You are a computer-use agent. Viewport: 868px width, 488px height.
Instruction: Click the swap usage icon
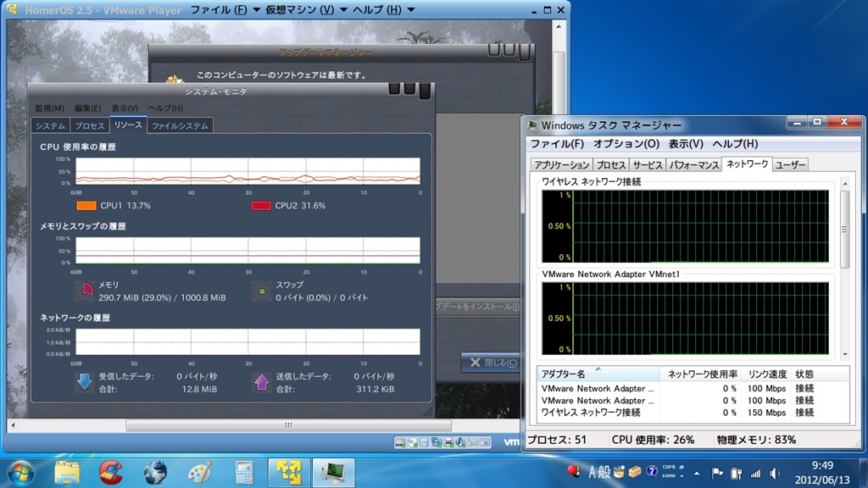tap(262, 291)
